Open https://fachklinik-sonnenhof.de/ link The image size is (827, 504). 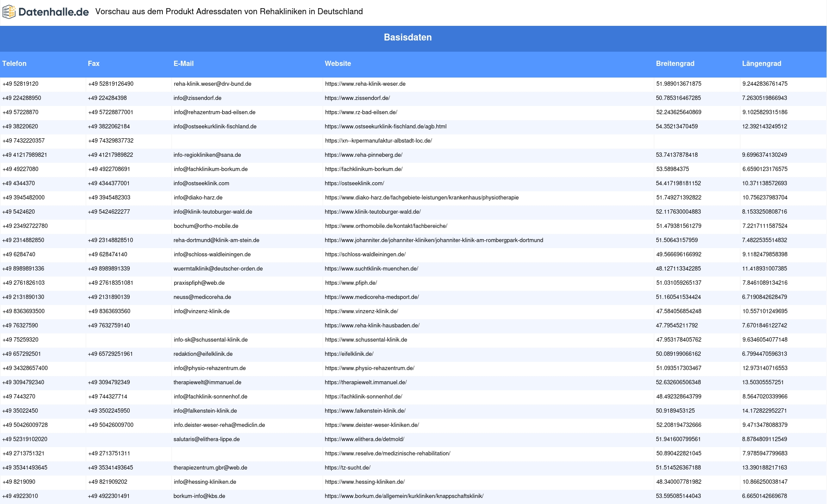(364, 397)
